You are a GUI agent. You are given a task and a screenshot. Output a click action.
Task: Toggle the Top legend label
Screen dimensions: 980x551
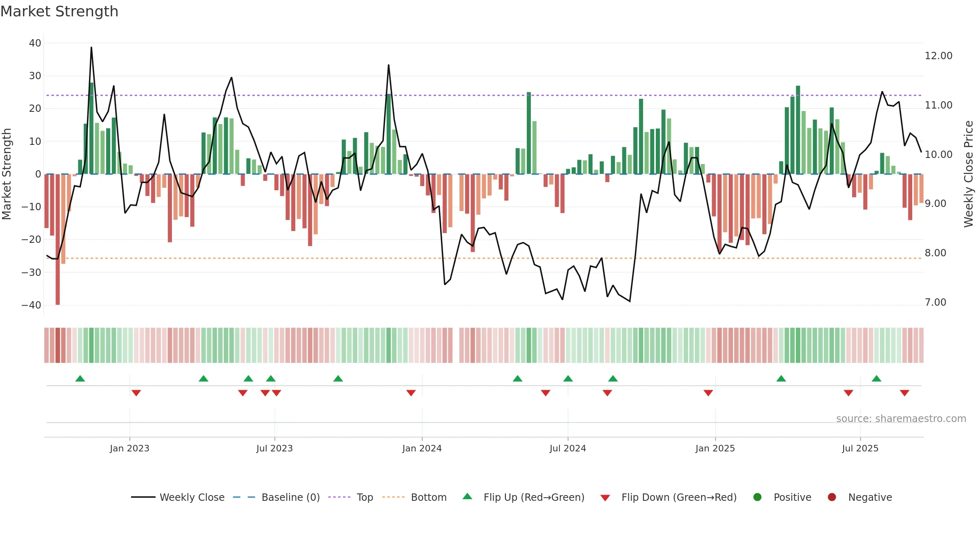point(365,497)
